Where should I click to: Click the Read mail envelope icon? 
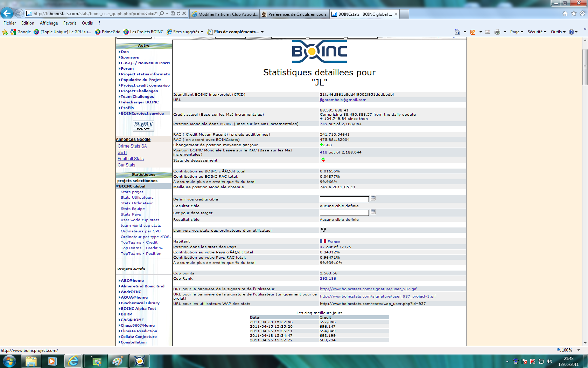click(488, 32)
